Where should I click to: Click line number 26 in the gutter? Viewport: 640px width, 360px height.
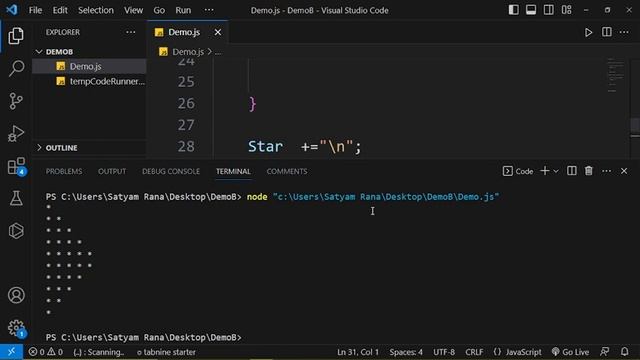point(186,103)
